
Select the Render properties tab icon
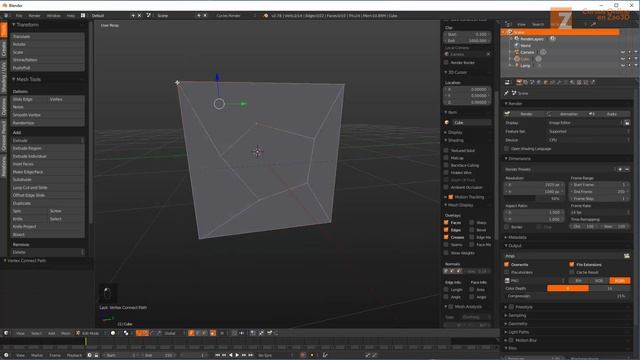(519, 82)
